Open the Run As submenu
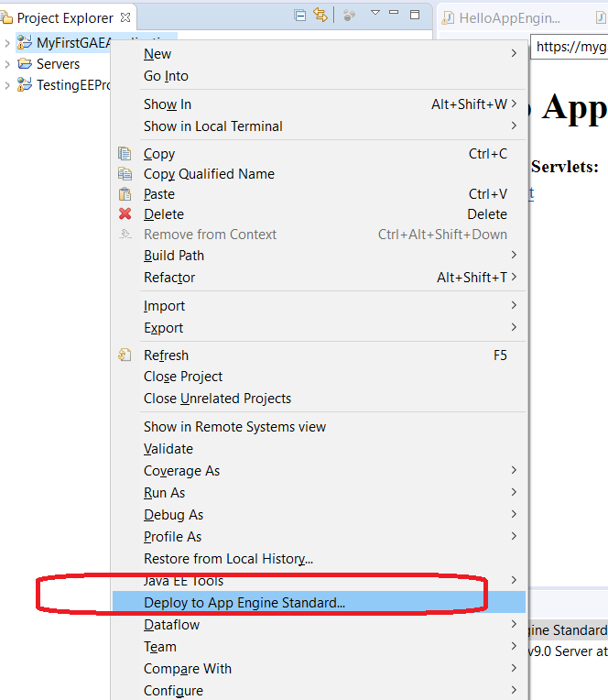The width and height of the screenshot is (608, 700). click(x=165, y=493)
